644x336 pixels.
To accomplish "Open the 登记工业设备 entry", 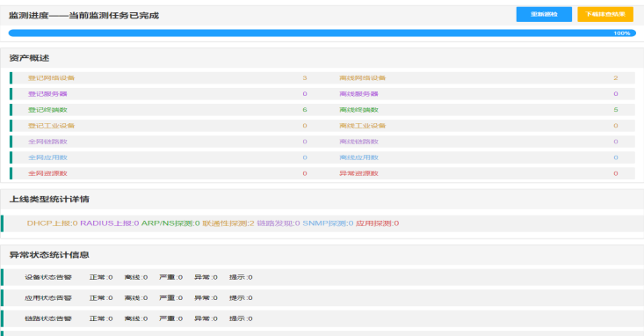I will [51, 126].
